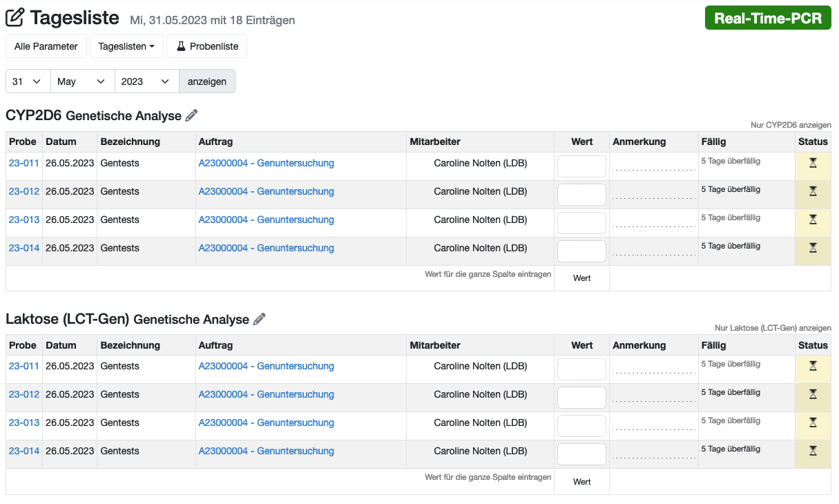The height and width of the screenshot is (504, 839).
Task: Open the day dropdown showing 31
Action: 28,81
